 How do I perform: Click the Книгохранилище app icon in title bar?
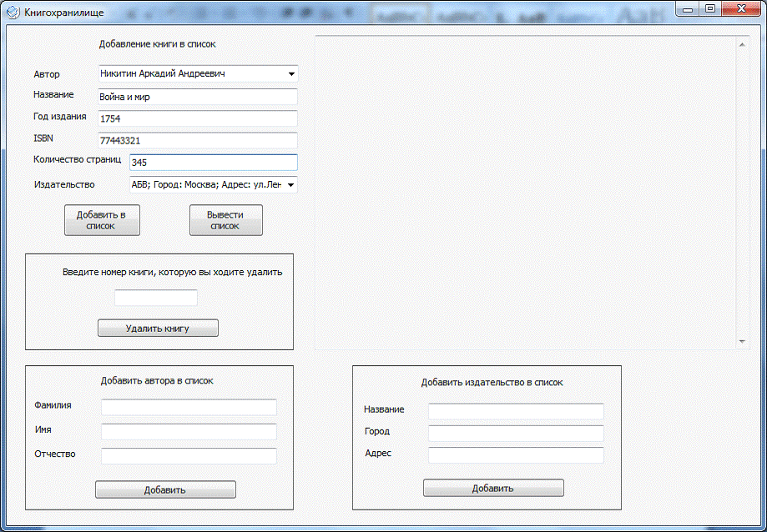[13, 13]
